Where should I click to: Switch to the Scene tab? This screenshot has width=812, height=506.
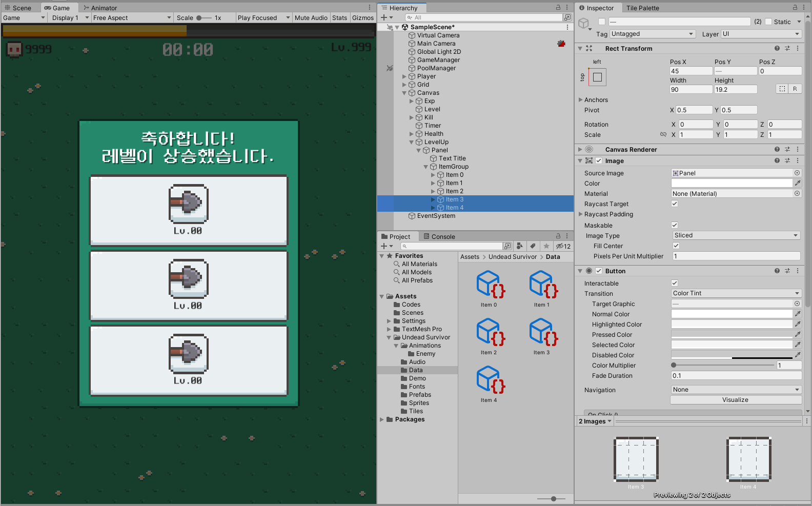coord(18,8)
